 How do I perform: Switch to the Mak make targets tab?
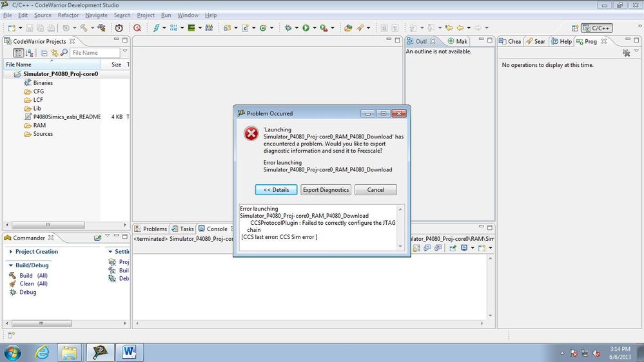point(458,41)
